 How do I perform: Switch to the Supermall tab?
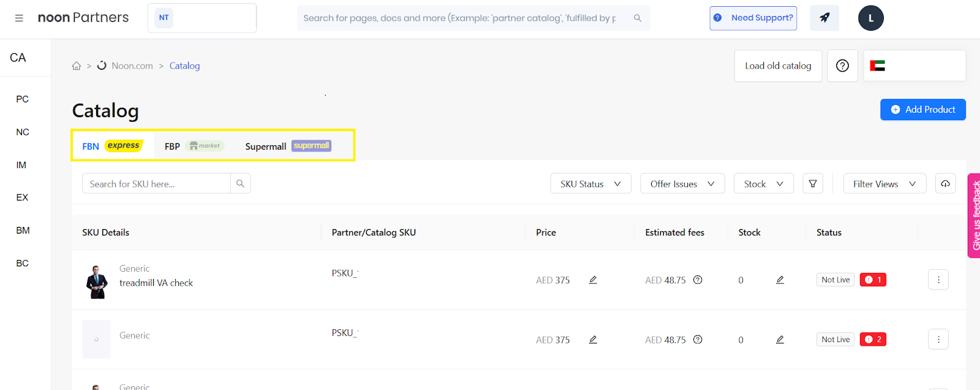[x=288, y=146]
